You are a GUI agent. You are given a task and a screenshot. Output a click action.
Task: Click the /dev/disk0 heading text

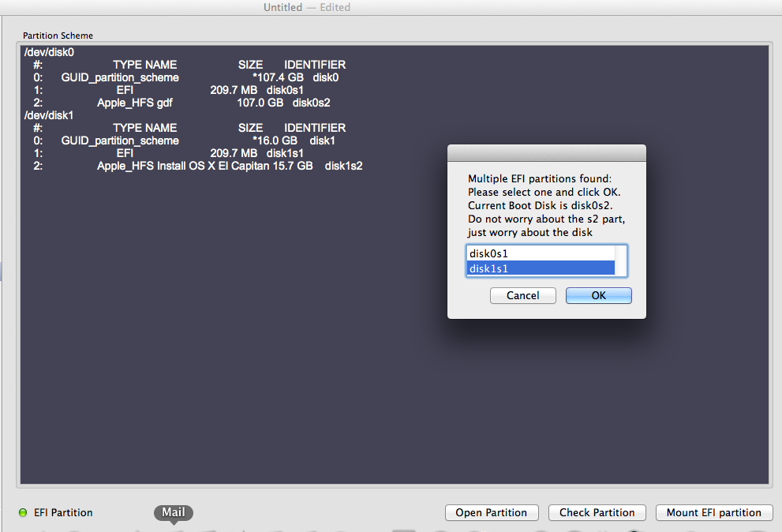tap(50, 52)
